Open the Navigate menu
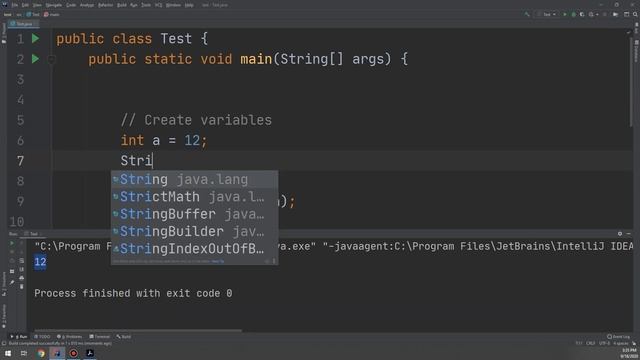Image resolution: width=640 pixels, height=360 pixels. 54,5
